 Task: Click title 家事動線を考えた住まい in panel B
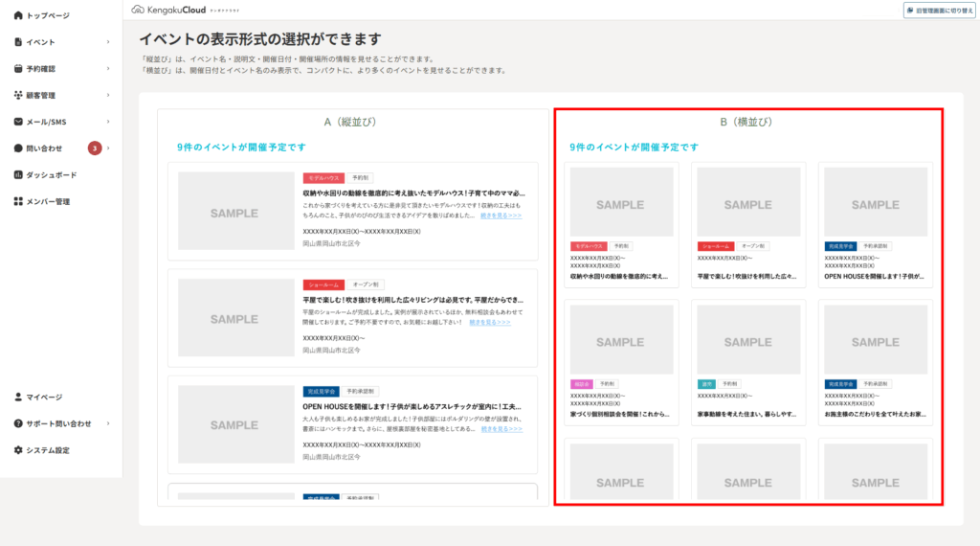746,414
